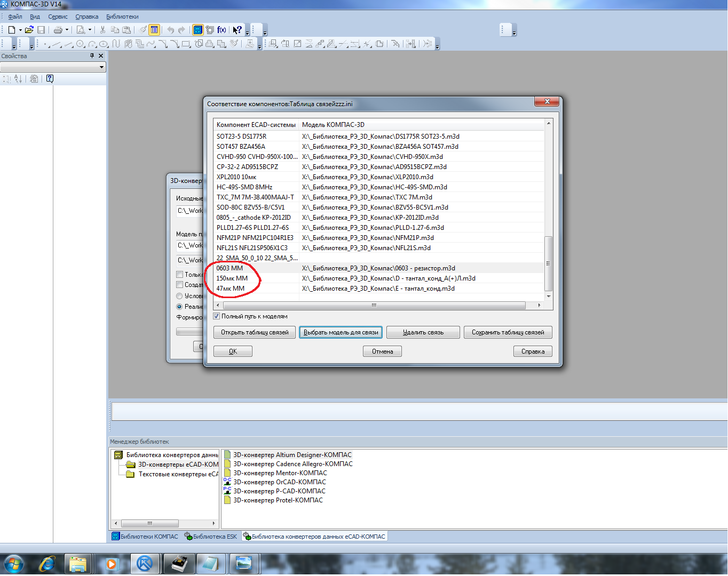This screenshot has height=576, width=728.
Task: Click the table vertical scrollbar down arrow
Action: click(x=549, y=296)
